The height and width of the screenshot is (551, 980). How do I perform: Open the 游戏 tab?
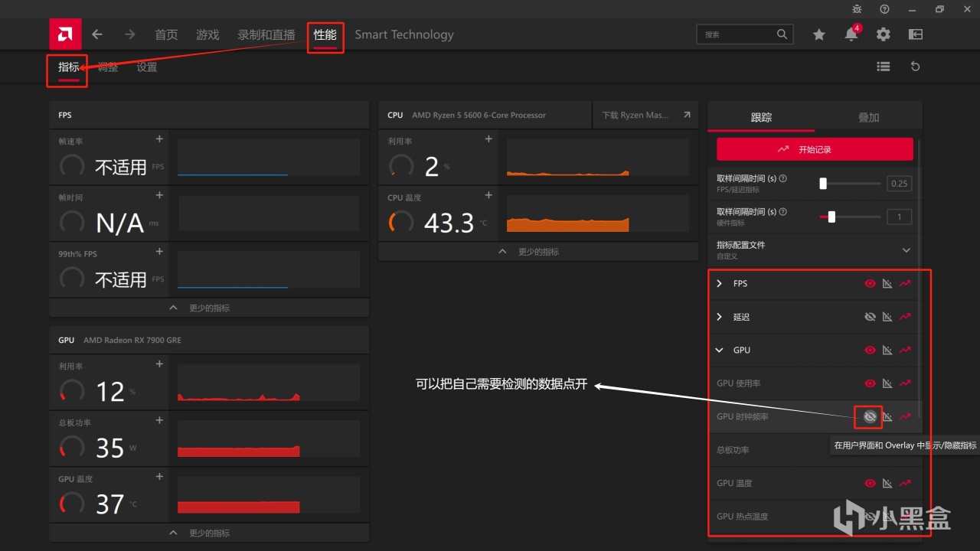coord(207,34)
